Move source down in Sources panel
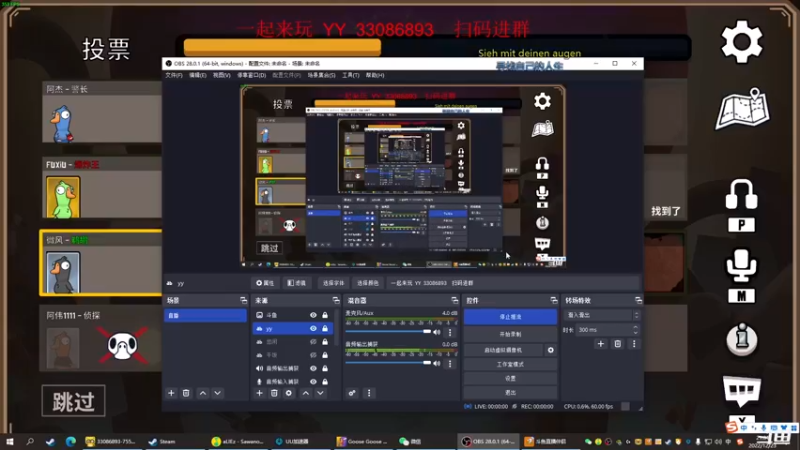Viewport: 800px width, 450px height. (320, 393)
